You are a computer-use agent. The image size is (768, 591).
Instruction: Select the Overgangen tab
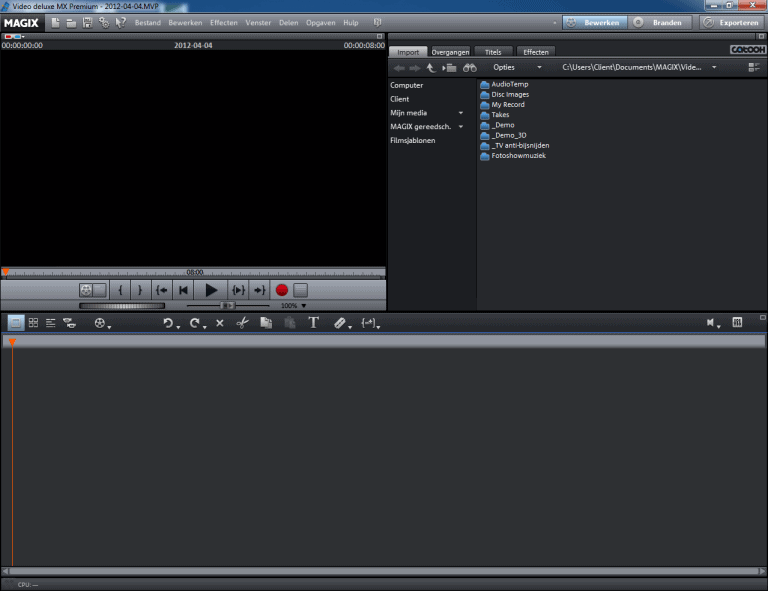click(451, 52)
